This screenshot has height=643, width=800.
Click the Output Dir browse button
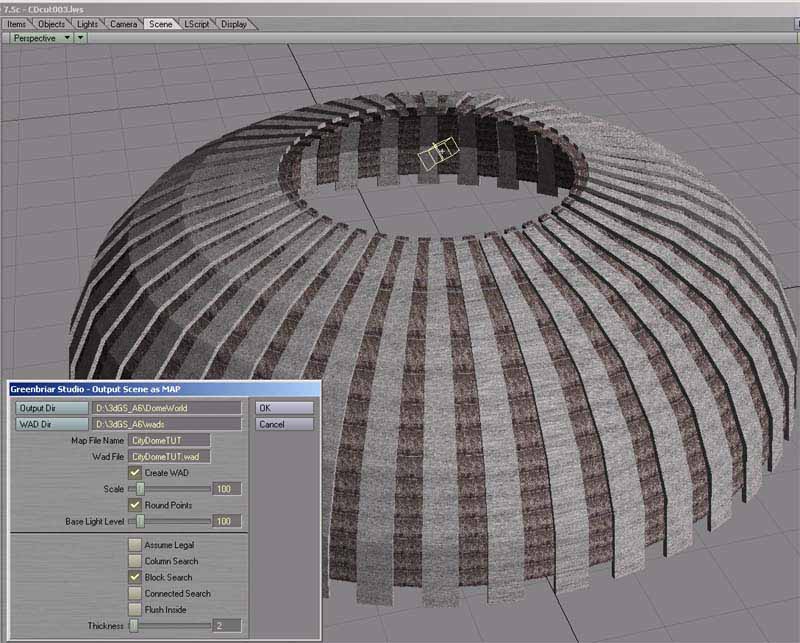point(50,408)
